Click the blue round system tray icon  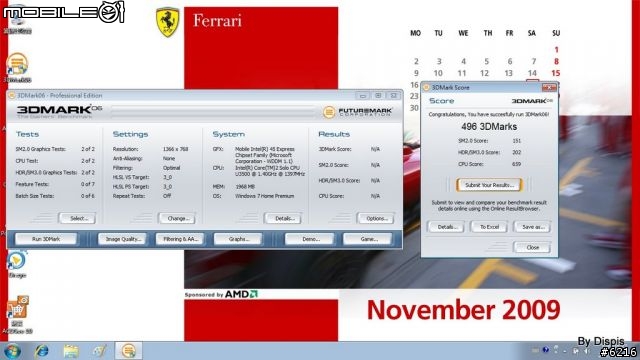(x=546, y=350)
